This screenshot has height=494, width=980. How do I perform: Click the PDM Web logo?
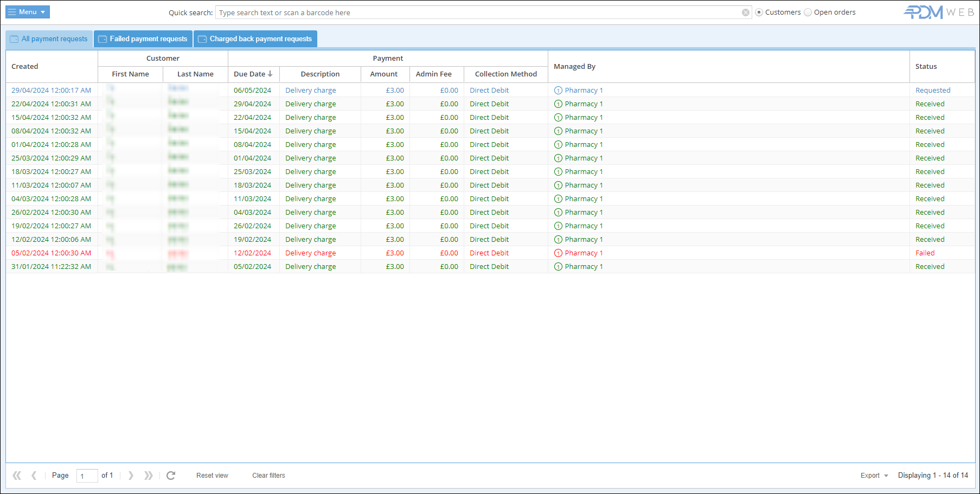[x=938, y=12]
